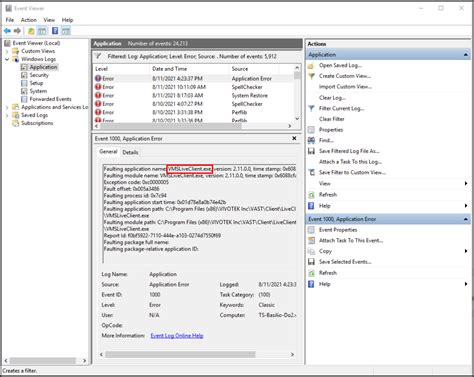Viewport: 474px width, 377px height.
Task: Collapse the Windows Logs tree node
Action: pos(7,59)
